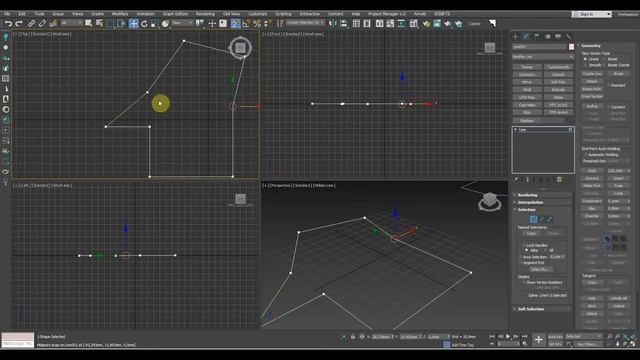Click the Play Animation button
This screenshot has height=360, width=640.
coord(508,337)
